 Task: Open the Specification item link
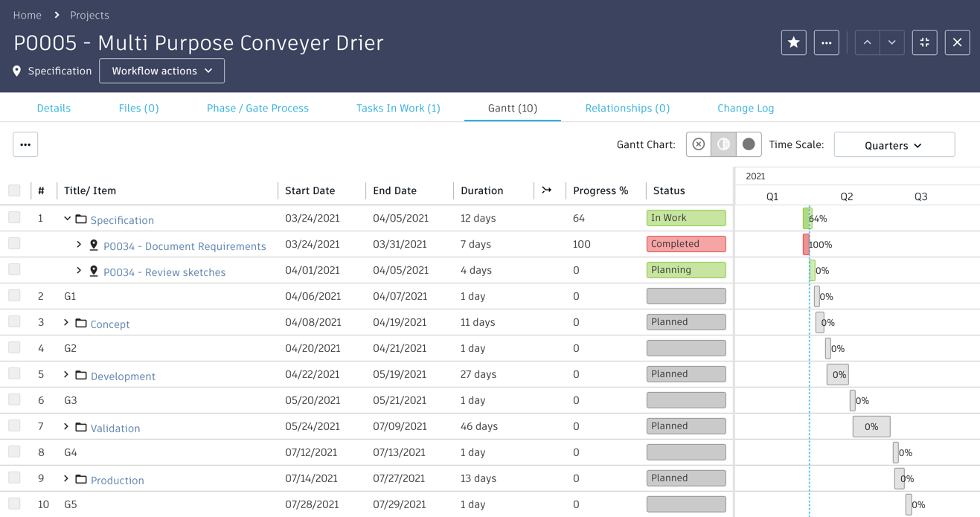click(122, 220)
